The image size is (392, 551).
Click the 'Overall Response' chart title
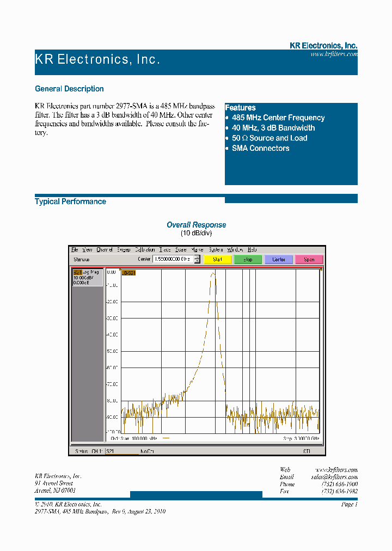coord(197,224)
